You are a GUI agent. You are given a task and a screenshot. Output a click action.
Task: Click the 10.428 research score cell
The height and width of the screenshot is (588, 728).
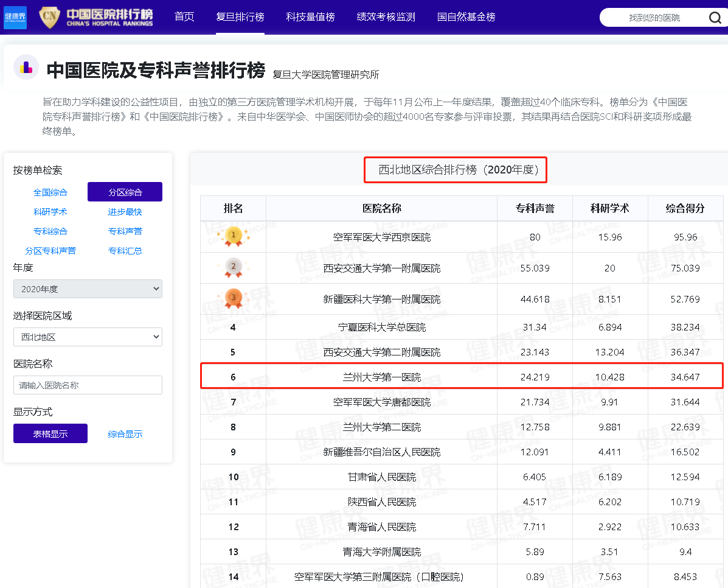[x=609, y=377]
